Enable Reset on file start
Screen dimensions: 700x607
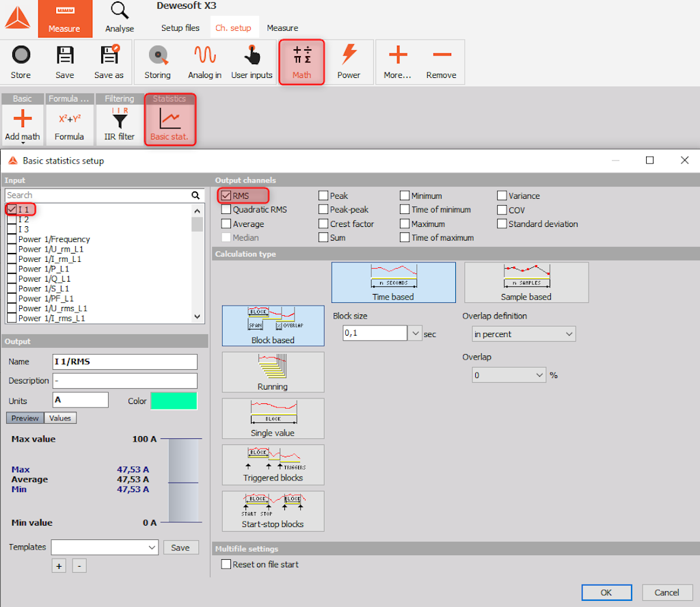tap(226, 564)
